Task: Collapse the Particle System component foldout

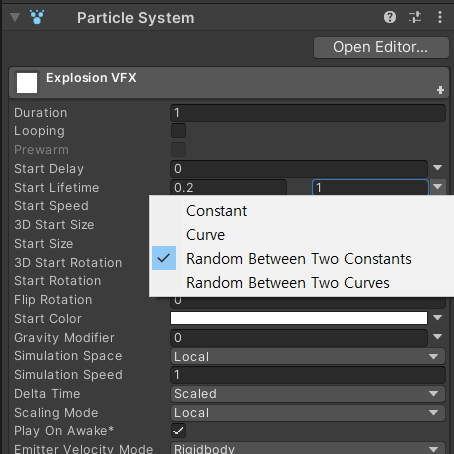Action: tap(15, 17)
